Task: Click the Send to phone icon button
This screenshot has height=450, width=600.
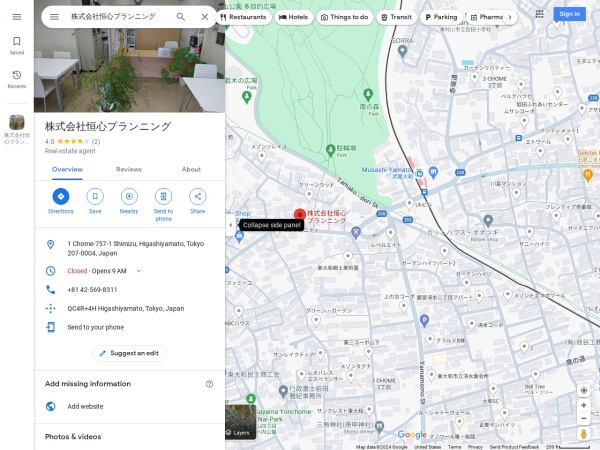Action: point(163,196)
